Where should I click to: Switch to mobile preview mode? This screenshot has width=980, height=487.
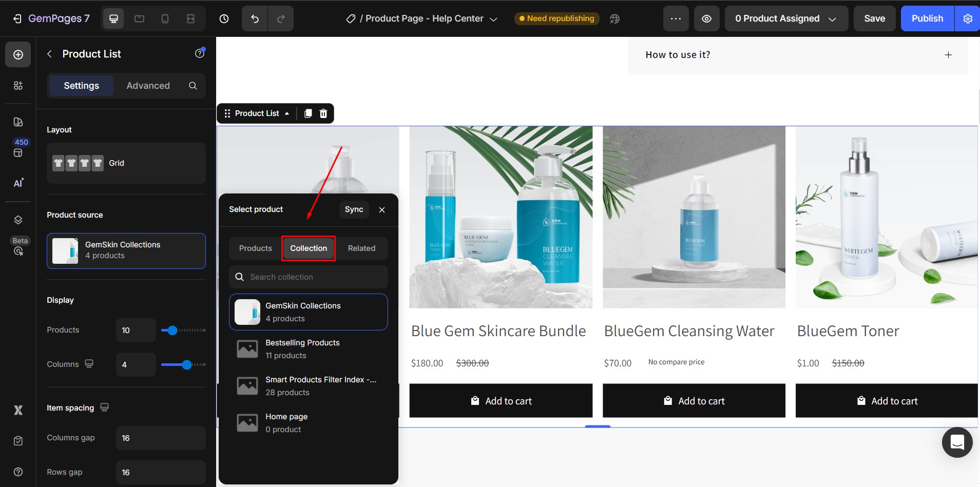(x=165, y=18)
